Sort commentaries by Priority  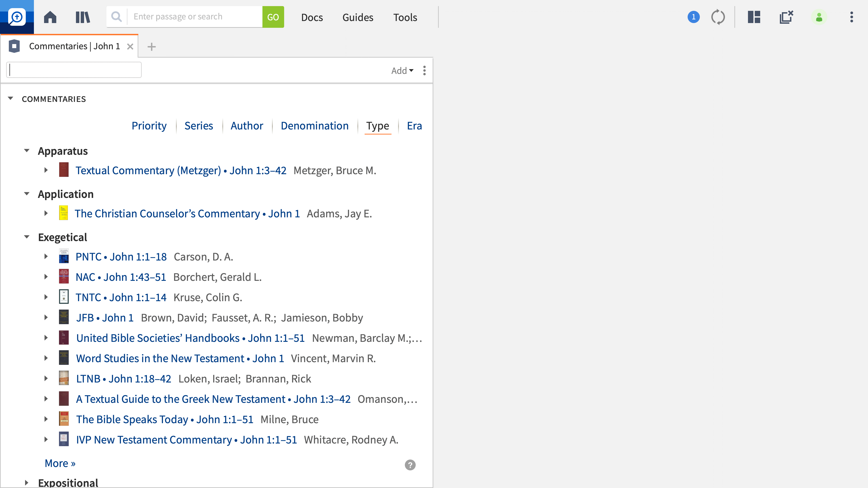[x=149, y=126]
